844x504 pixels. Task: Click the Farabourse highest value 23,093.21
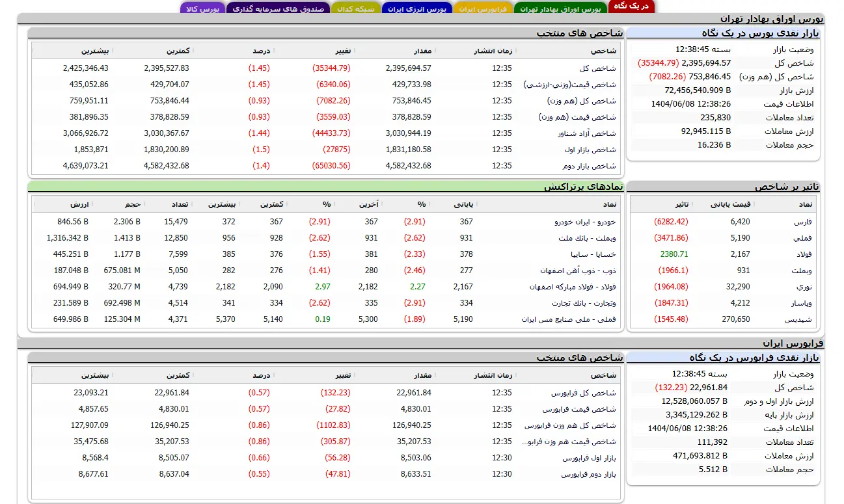click(91, 393)
